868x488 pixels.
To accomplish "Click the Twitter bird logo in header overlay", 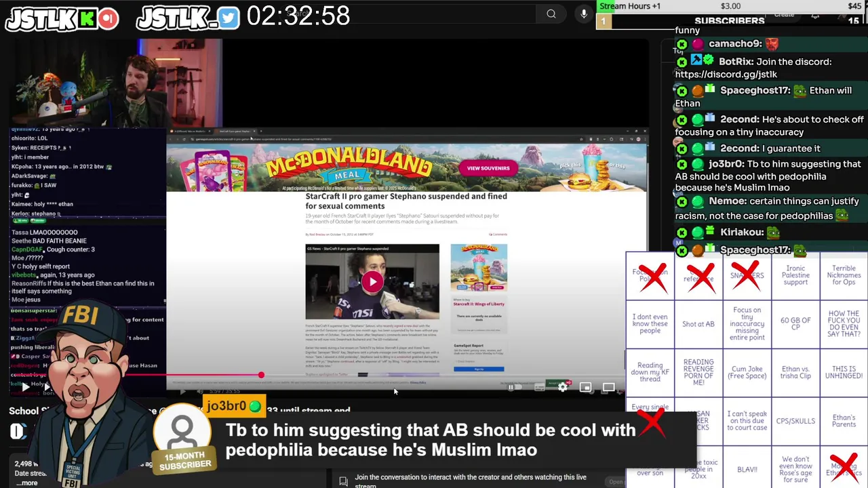I will (x=229, y=18).
